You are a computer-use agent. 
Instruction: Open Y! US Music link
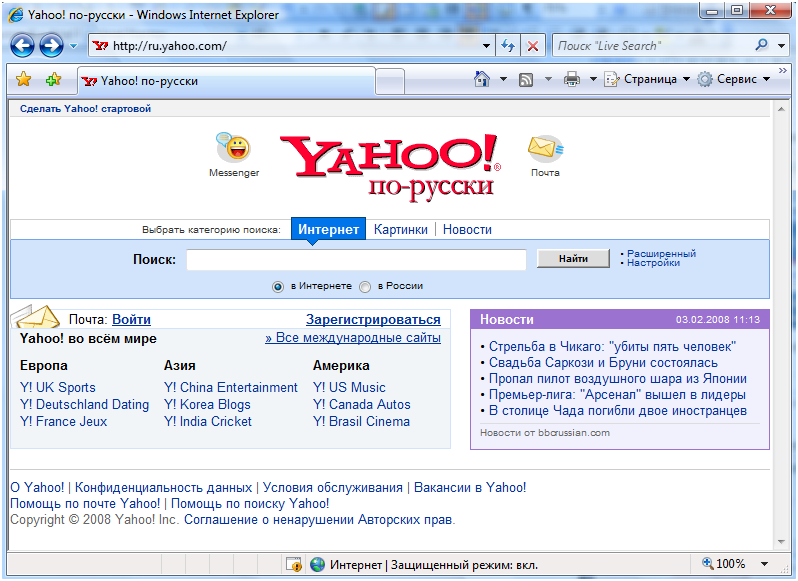tap(349, 387)
